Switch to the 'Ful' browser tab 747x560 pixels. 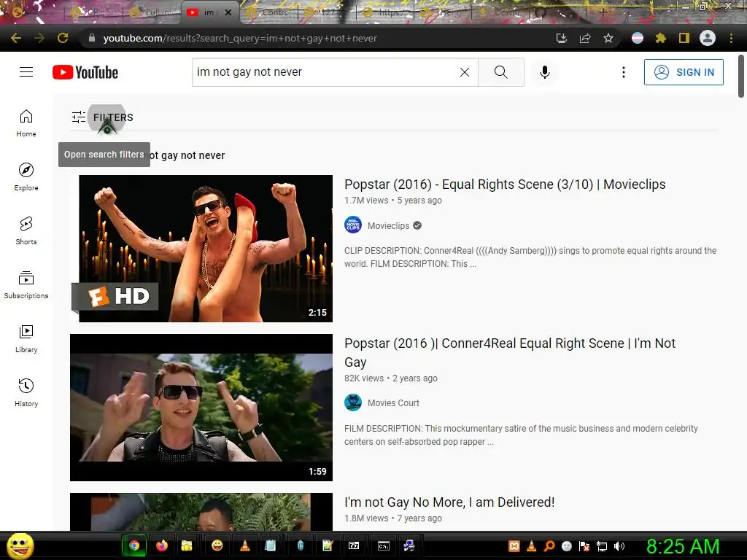[x=152, y=12]
